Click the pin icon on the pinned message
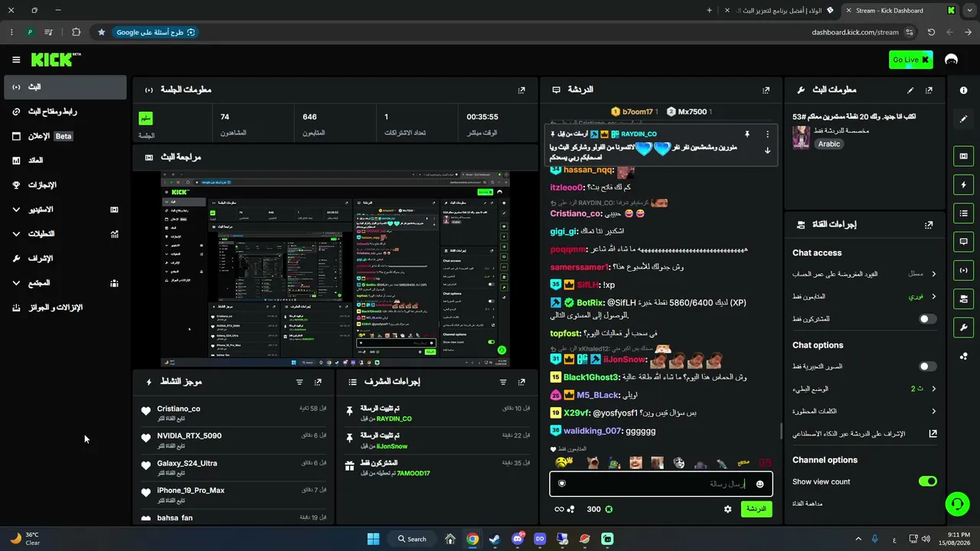The width and height of the screenshot is (980, 551). click(x=747, y=134)
